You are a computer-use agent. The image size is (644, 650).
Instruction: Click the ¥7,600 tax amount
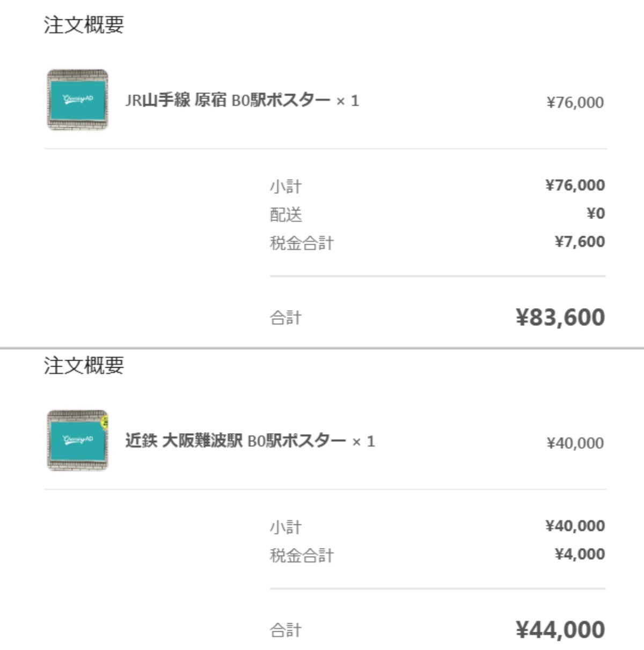[580, 242]
